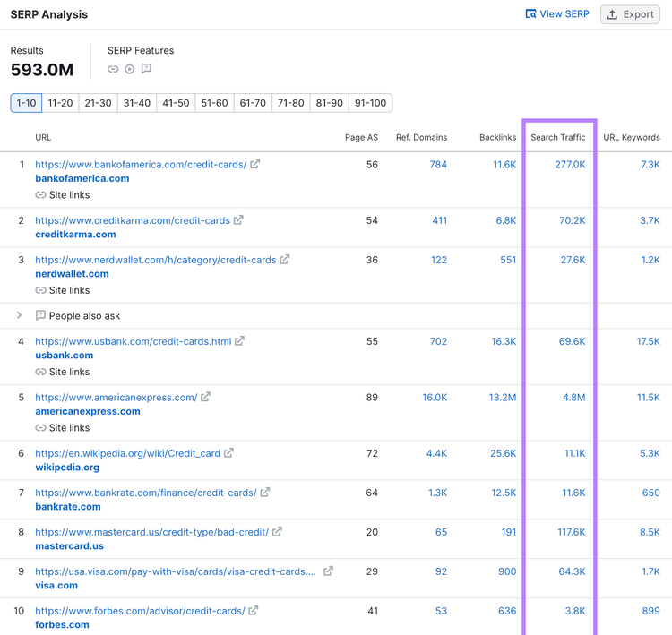Click Site links icon under nerdwallet.com

tap(40, 290)
